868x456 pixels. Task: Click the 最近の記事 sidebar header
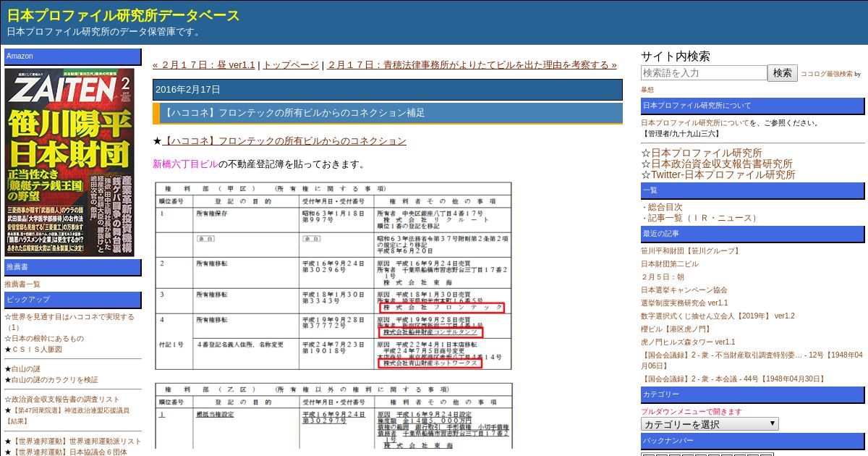pyautogui.click(x=753, y=234)
